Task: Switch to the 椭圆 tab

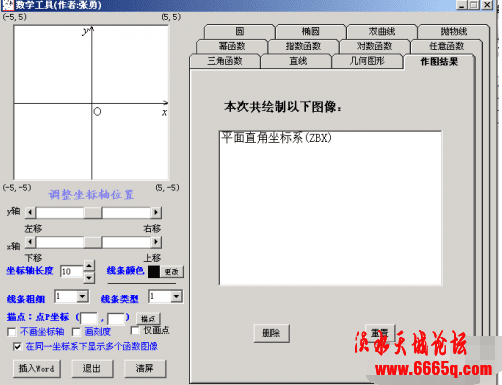Action: point(311,32)
